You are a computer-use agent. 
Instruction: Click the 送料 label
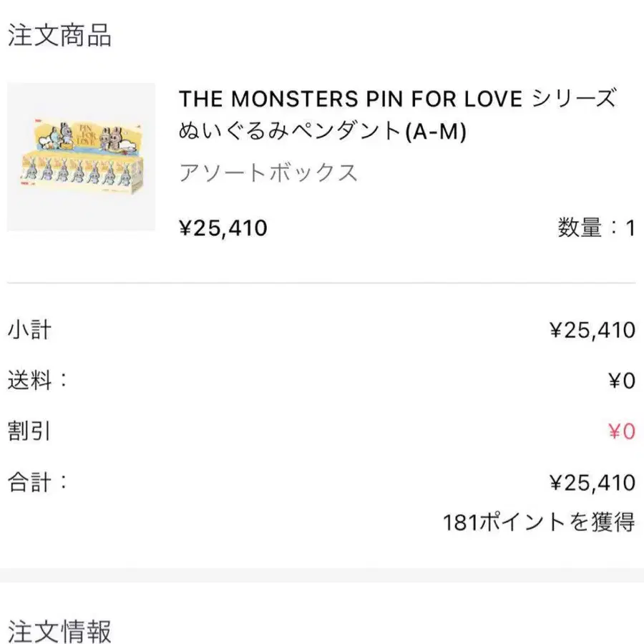pos(37,381)
